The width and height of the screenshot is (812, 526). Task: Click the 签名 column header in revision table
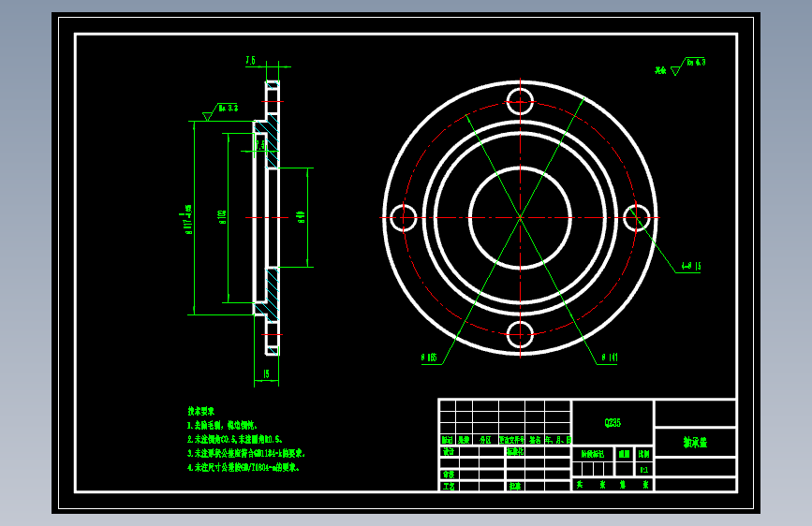tap(535, 440)
